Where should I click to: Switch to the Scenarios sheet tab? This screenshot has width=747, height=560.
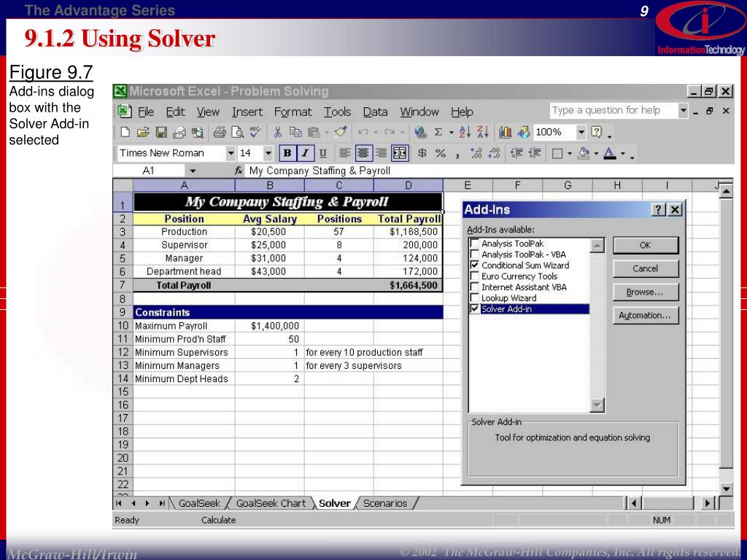point(385,503)
